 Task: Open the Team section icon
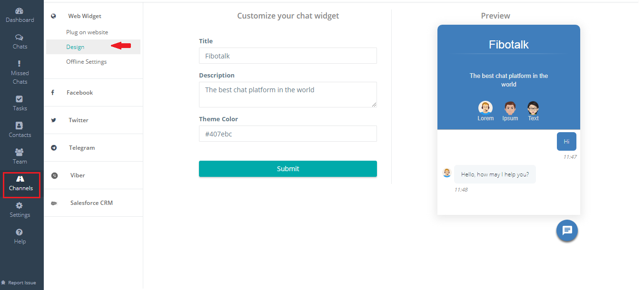click(20, 152)
